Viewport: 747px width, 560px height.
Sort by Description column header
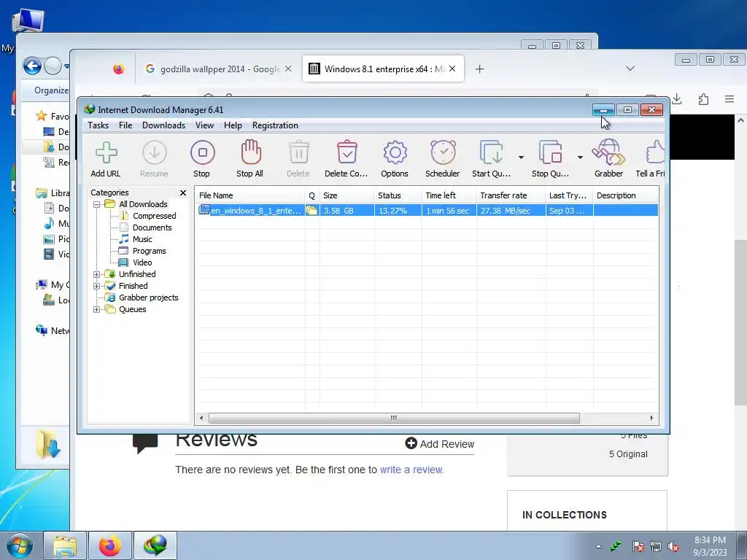point(625,195)
